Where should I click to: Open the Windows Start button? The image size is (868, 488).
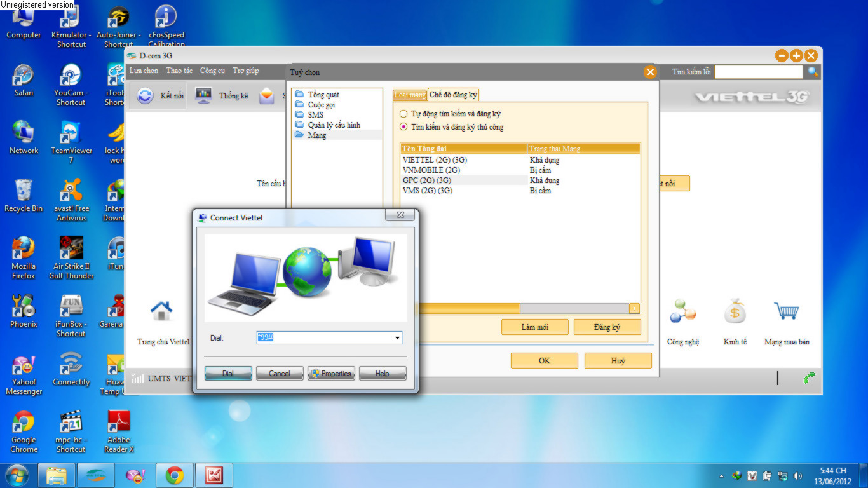point(17,475)
